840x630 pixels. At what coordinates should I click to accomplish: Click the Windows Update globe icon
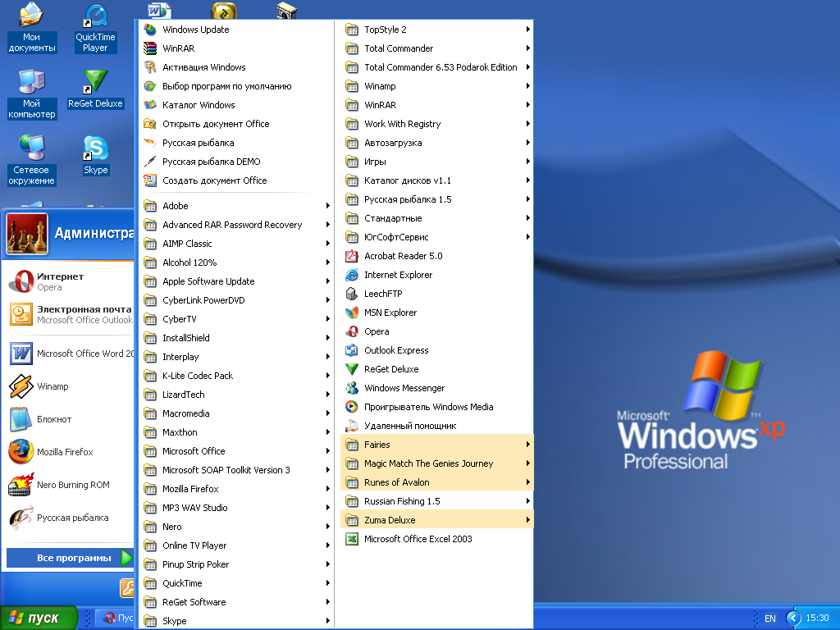[x=150, y=30]
